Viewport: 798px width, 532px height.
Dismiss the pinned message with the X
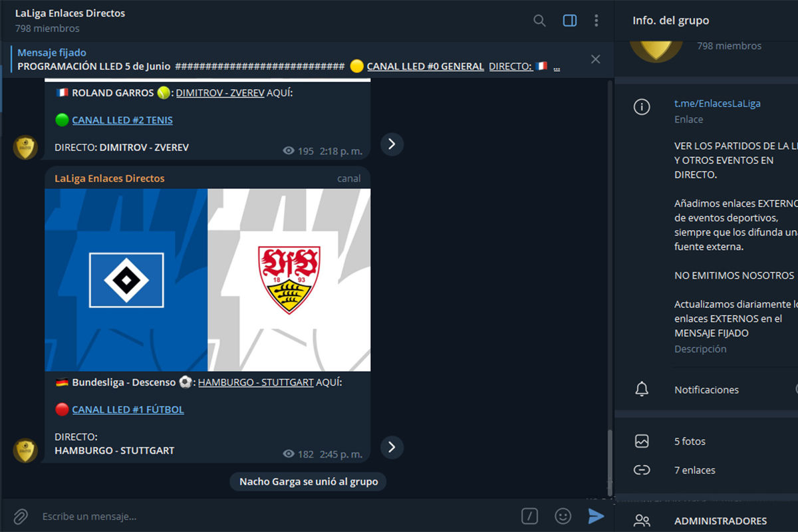point(595,59)
